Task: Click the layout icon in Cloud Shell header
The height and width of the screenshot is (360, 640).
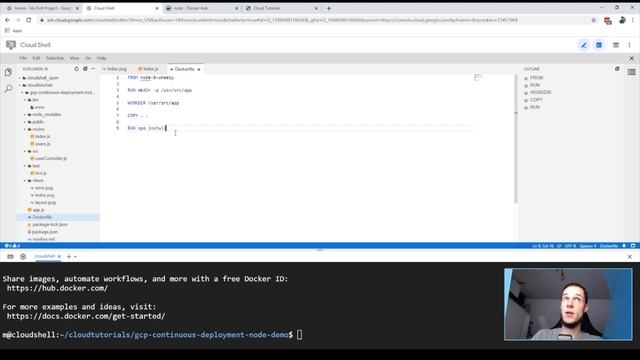Action: (x=616, y=45)
